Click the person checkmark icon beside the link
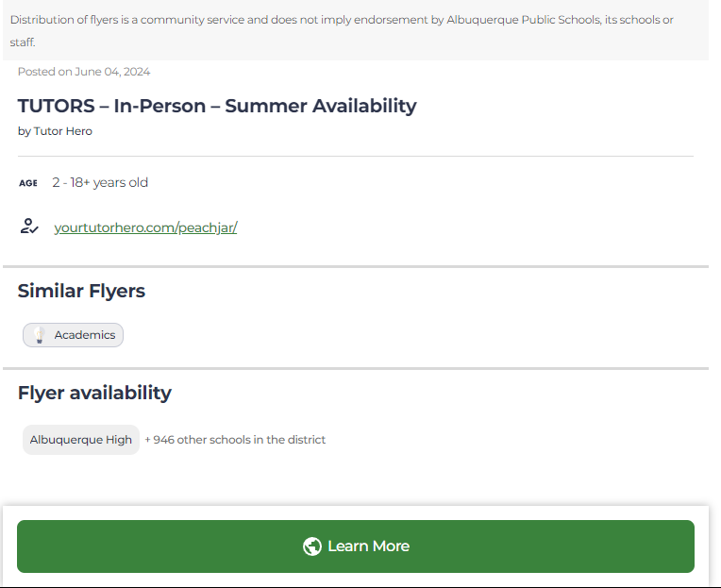721x588 pixels. [x=29, y=227]
